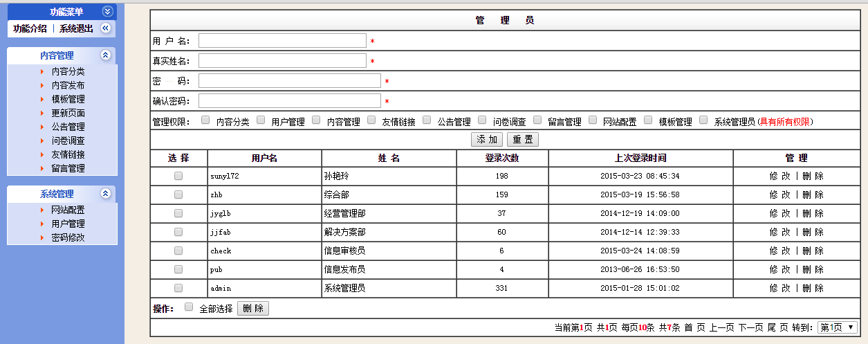Screen dimensions: 868x344
Task: Click username cell 'admin' in table
Action: (221, 288)
